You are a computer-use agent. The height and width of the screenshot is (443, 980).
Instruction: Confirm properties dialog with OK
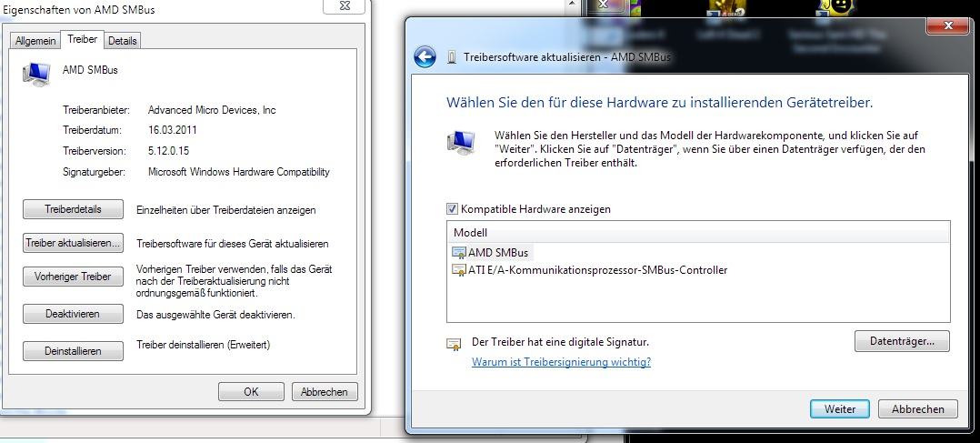click(x=251, y=392)
